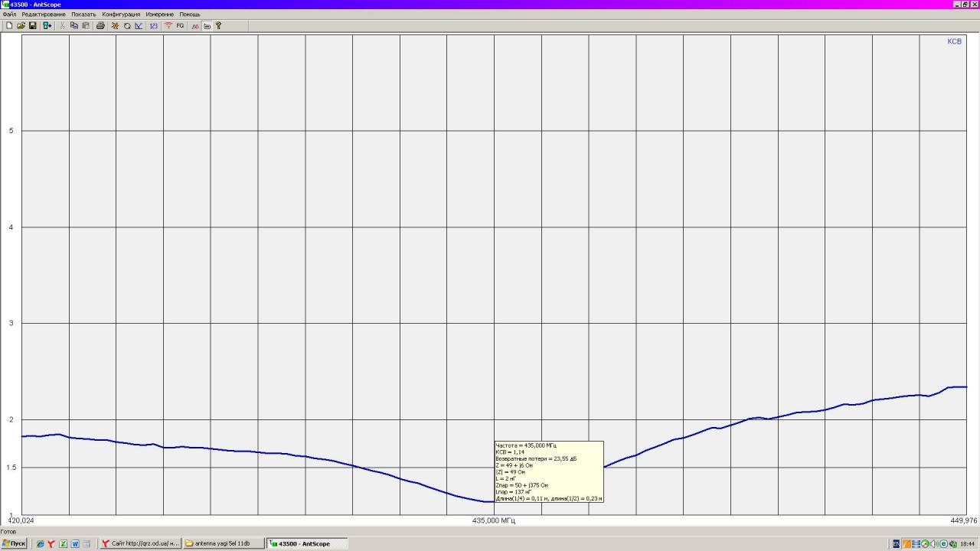Open the Измерение menu
Viewport: 980px width, 551px height.
(160, 14)
